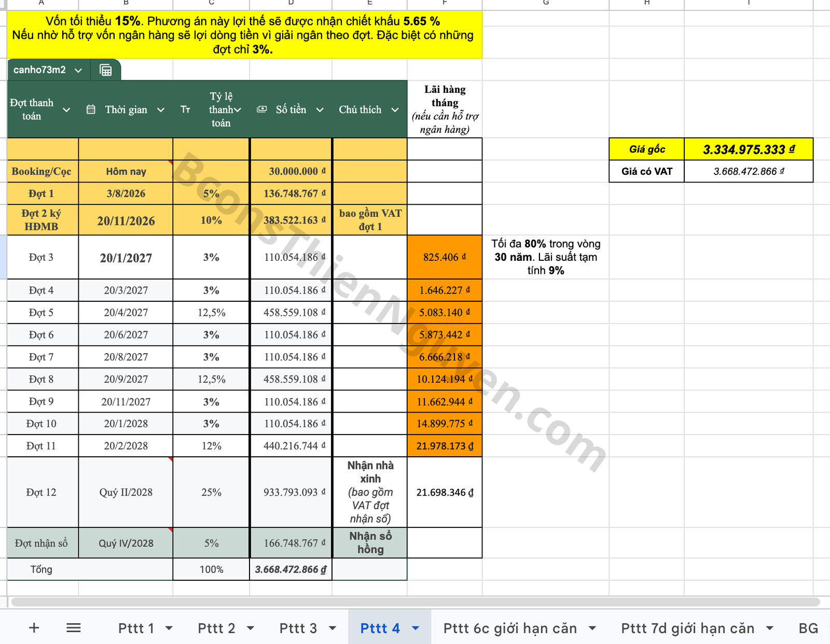Open Pttt 4 tab menu arrow
Image resolution: width=830 pixels, height=644 pixels.
(x=416, y=628)
